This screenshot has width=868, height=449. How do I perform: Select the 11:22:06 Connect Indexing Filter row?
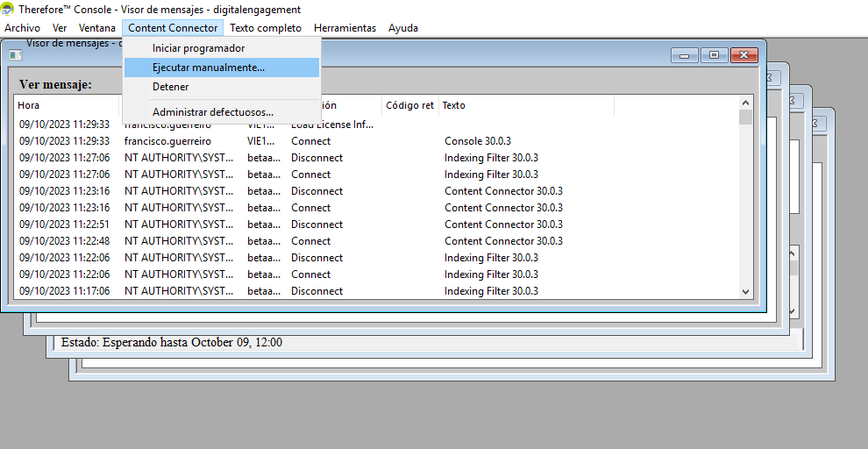point(376,274)
